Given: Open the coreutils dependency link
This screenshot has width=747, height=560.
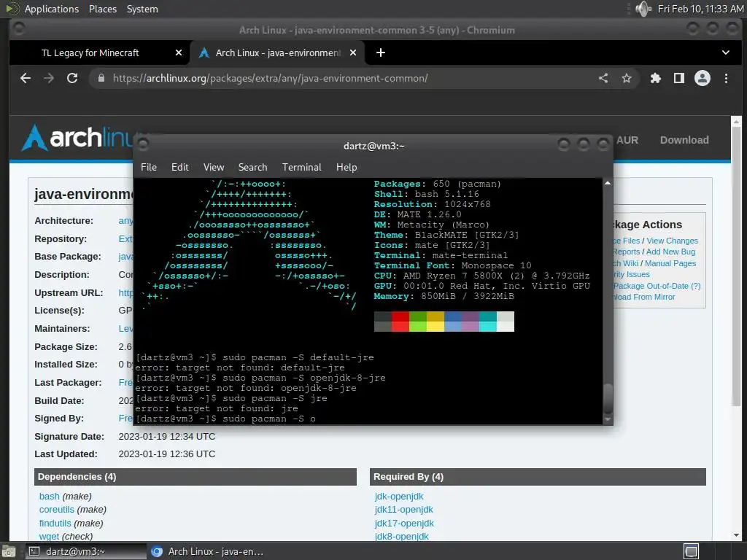Looking at the screenshot, I should click(57, 510).
